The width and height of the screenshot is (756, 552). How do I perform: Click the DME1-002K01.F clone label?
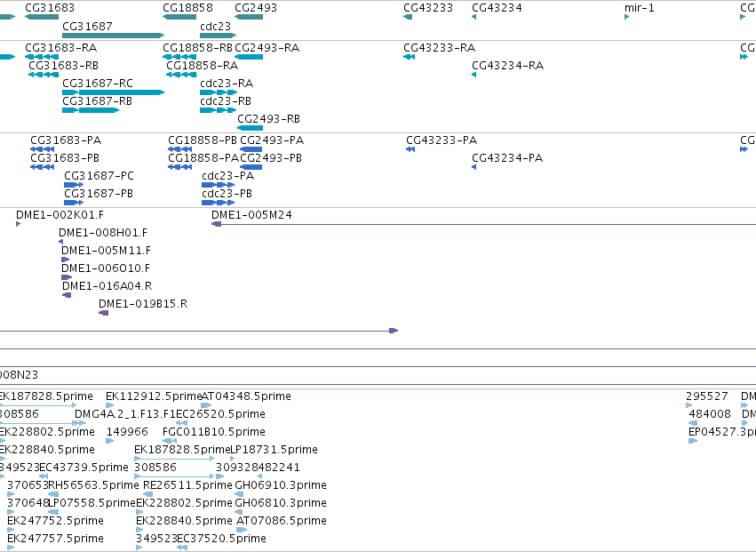tap(60, 215)
